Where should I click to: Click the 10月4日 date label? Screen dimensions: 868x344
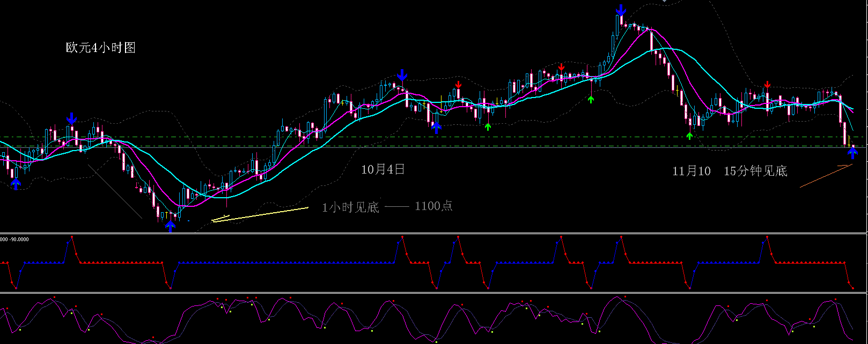coord(383,170)
